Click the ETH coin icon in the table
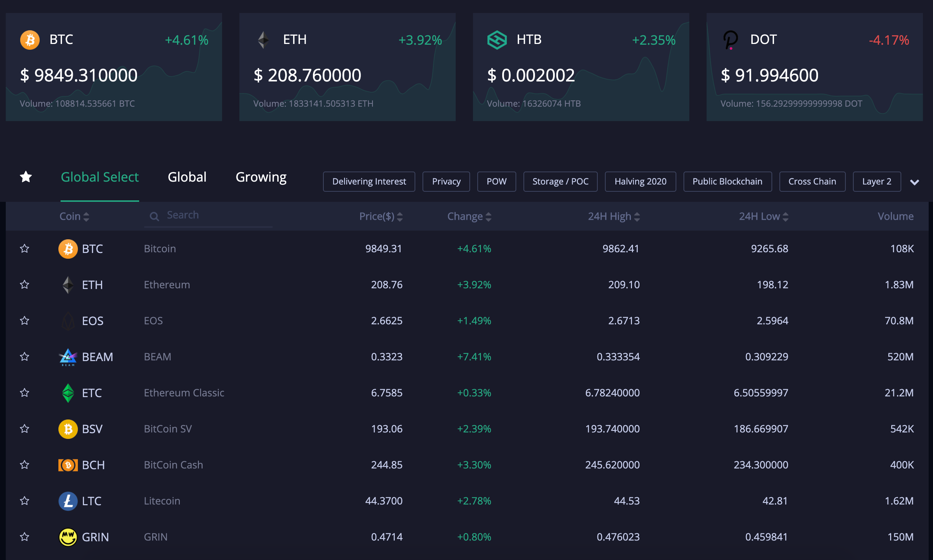The image size is (933, 560). 68,285
